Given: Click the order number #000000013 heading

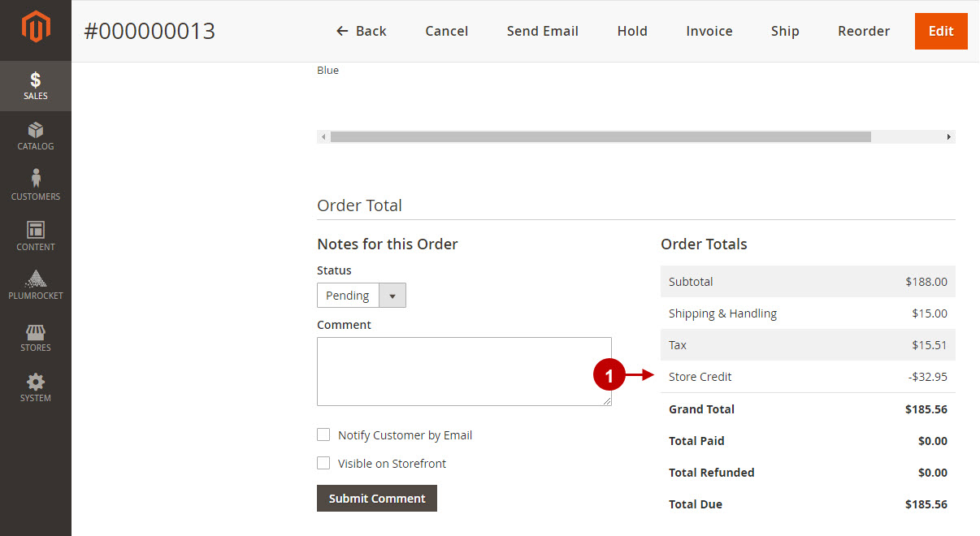Looking at the screenshot, I should click(x=150, y=31).
